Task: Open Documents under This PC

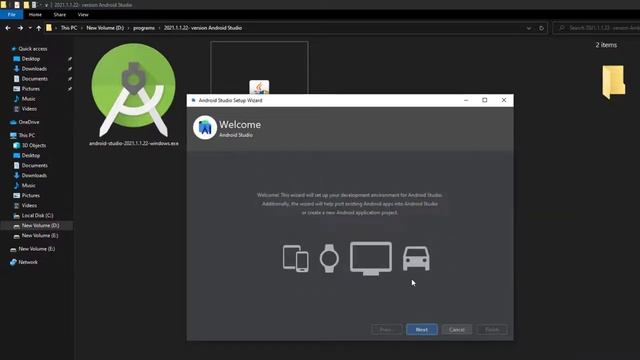Action: 34,165
